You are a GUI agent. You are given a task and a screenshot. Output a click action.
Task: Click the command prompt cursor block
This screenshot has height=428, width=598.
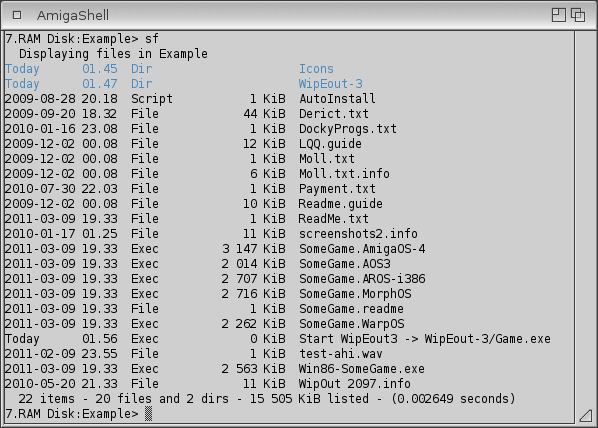pos(148,414)
